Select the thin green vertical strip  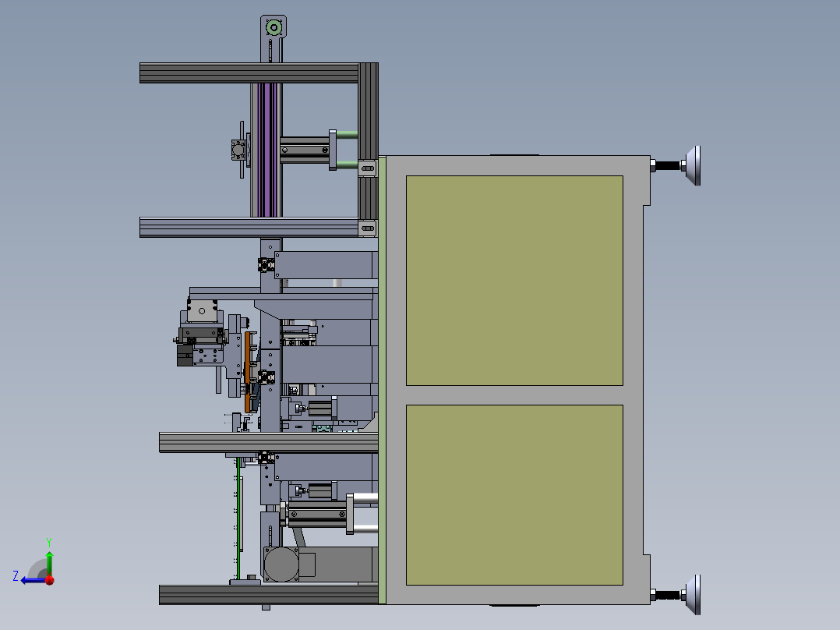tap(238, 519)
